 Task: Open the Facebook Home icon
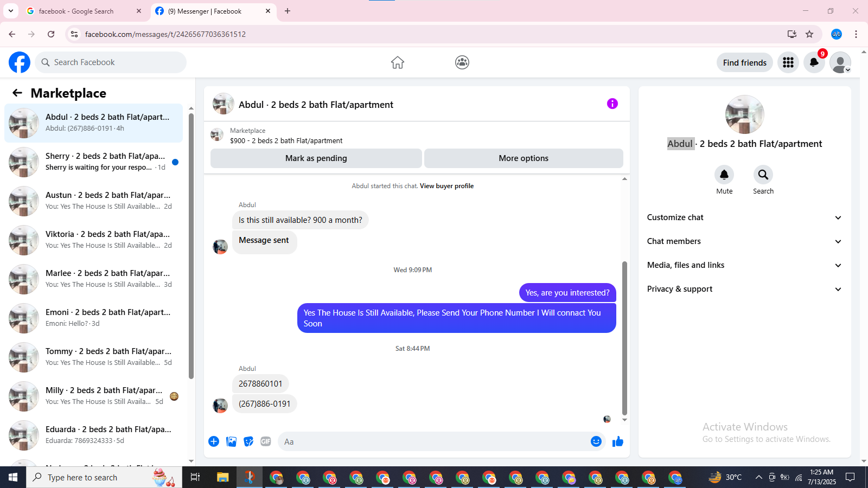pyautogui.click(x=398, y=62)
